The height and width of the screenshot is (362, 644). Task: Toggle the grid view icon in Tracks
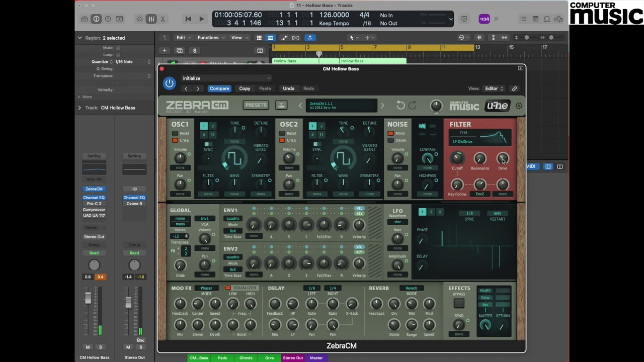(259, 38)
